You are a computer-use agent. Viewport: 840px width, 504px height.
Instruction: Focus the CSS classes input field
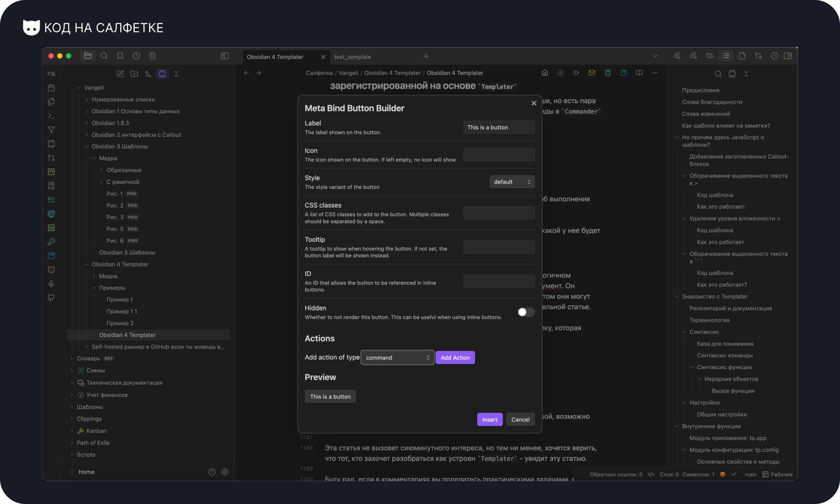click(499, 213)
